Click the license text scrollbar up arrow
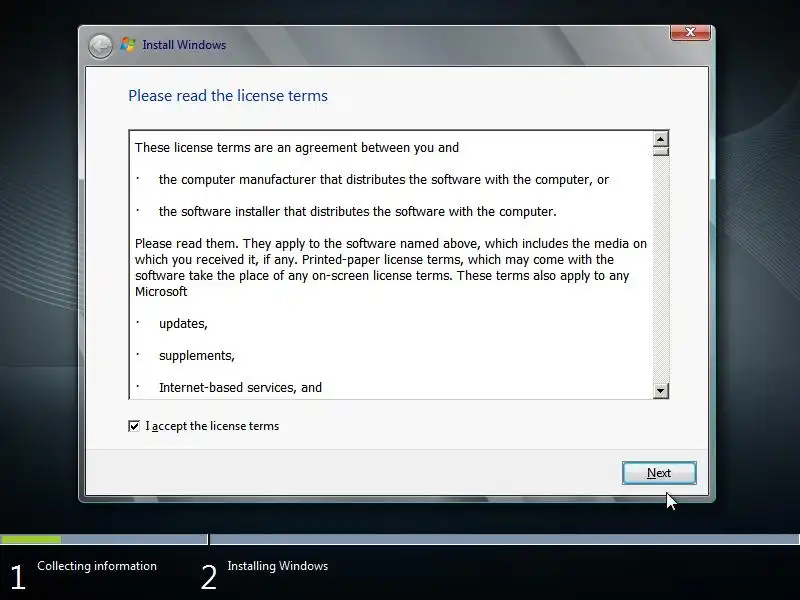 click(x=661, y=139)
